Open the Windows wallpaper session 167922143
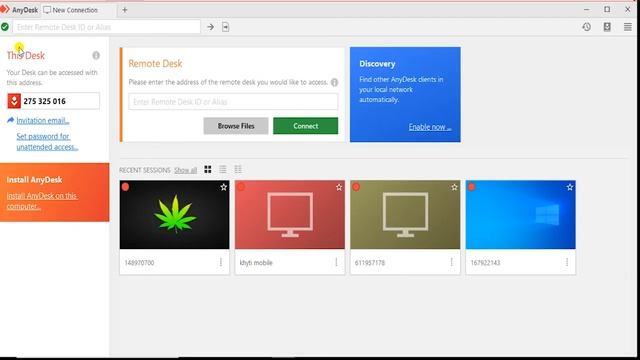The image size is (640, 360). 520,215
